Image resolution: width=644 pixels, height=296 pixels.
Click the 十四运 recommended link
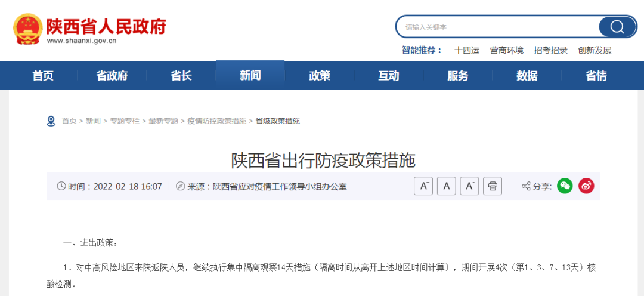pos(467,50)
